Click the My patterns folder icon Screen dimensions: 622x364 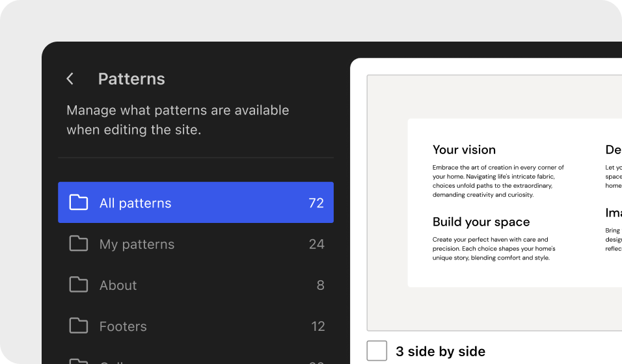(79, 244)
